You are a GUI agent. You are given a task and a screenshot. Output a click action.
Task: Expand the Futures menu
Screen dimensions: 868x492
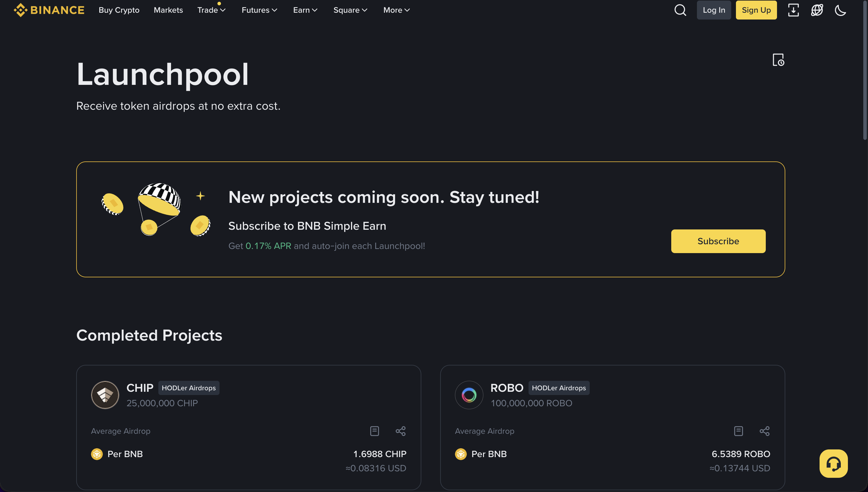click(259, 10)
